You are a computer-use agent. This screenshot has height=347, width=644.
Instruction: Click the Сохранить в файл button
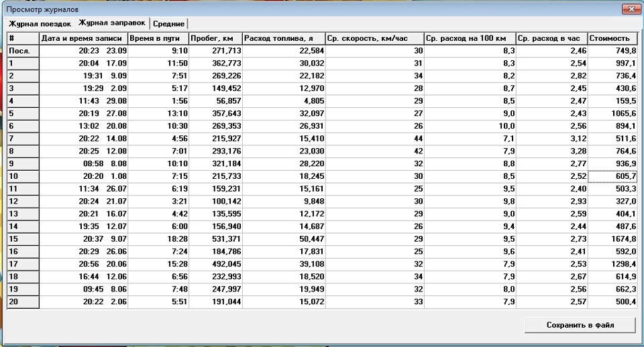click(580, 325)
